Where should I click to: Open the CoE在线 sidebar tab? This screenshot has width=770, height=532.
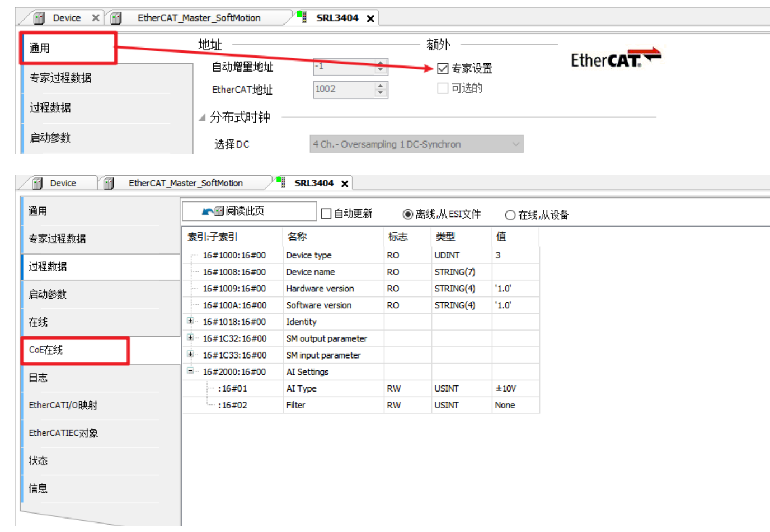[75, 350]
